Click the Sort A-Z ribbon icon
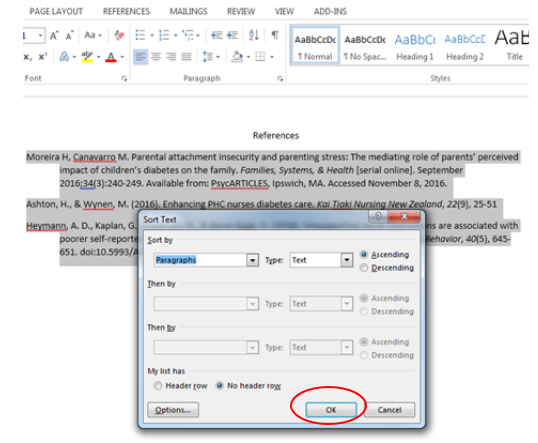This screenshot has width=538, height=443. click(254, 35)
